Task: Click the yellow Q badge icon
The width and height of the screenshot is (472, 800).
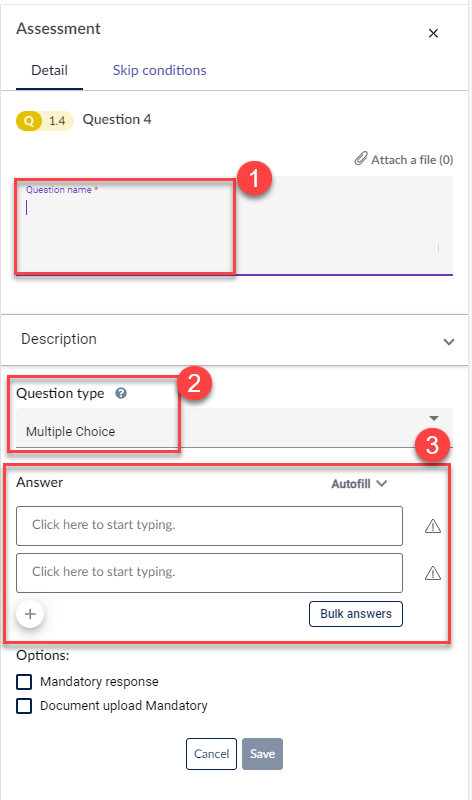Action: pos(29,121)
